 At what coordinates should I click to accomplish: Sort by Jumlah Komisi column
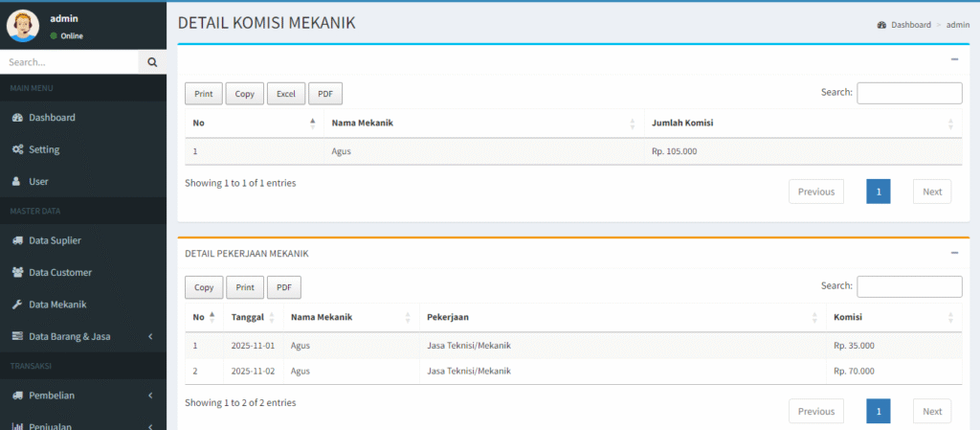coord(802,124)
